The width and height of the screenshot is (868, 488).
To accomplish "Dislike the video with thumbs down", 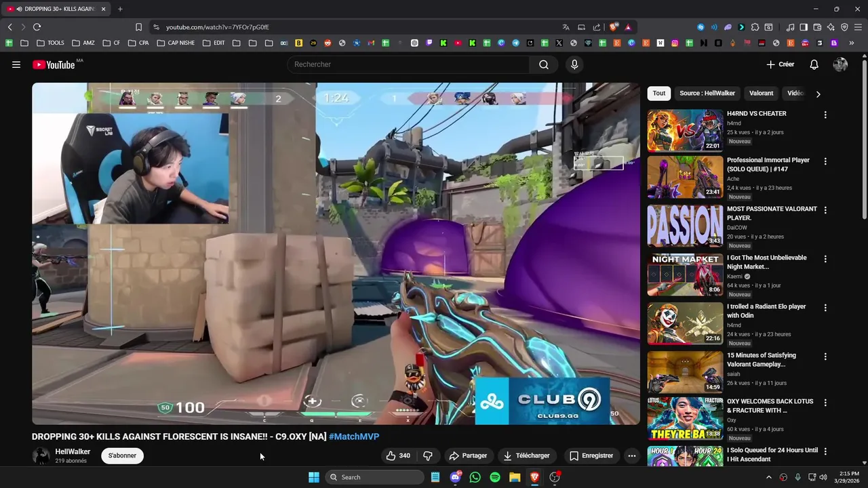I will [428, 455].
